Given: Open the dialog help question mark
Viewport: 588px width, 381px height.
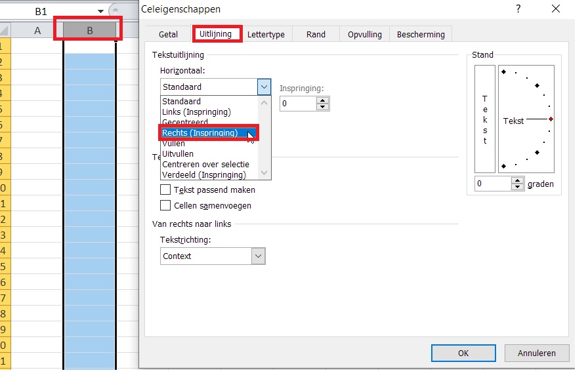Looking at the screenshot, I should (x=518, y=9).
